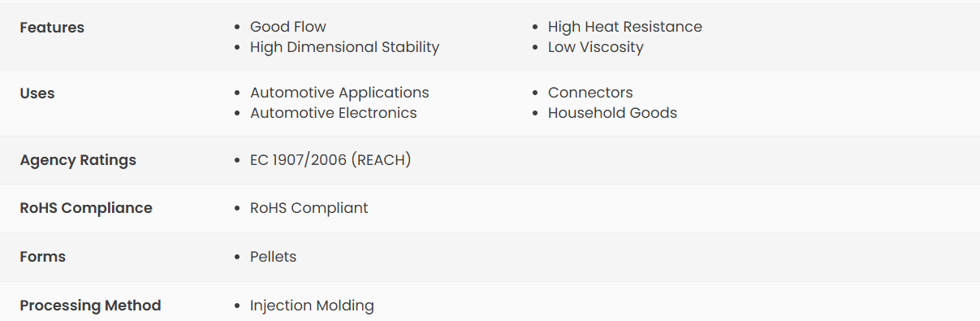Viewport: 980px width, 321px height.
Task: Click the Processing Method label
Action: pyautogui.click(x=90, y=306)
